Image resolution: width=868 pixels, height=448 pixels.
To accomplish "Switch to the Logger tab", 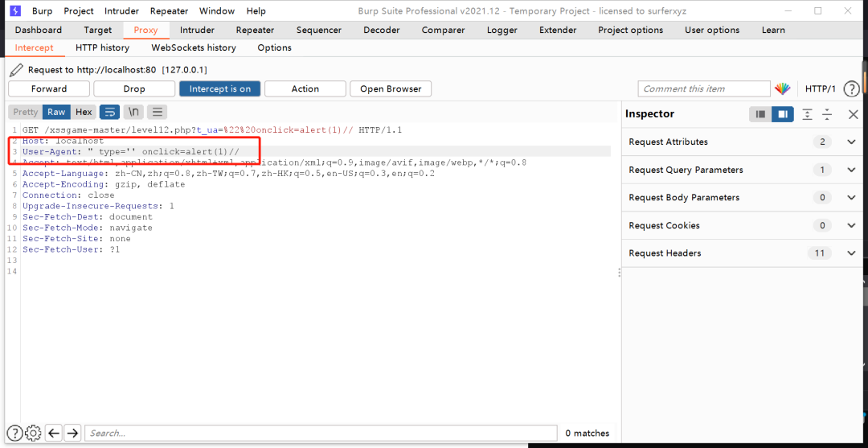I will [502, 31].
